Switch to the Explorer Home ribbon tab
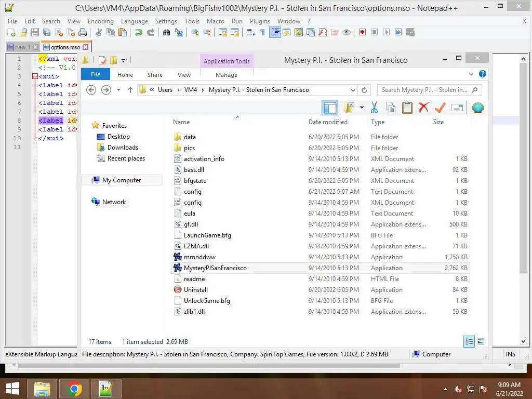The width and height of the screenshot is (532, 399). 125,75
